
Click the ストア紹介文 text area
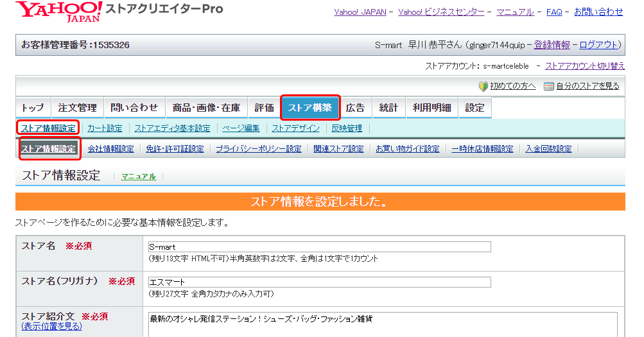[382, 323]
